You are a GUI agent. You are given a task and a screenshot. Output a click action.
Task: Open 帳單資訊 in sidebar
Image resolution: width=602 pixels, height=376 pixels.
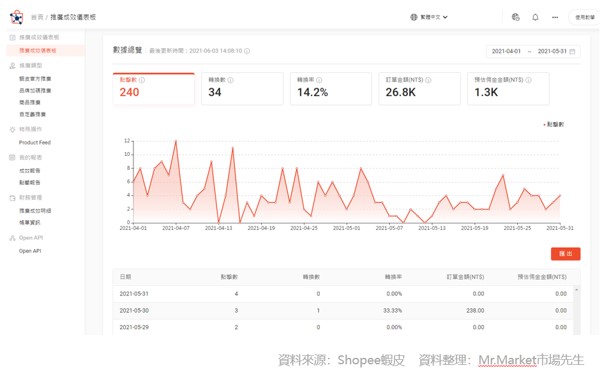point(30,223)
